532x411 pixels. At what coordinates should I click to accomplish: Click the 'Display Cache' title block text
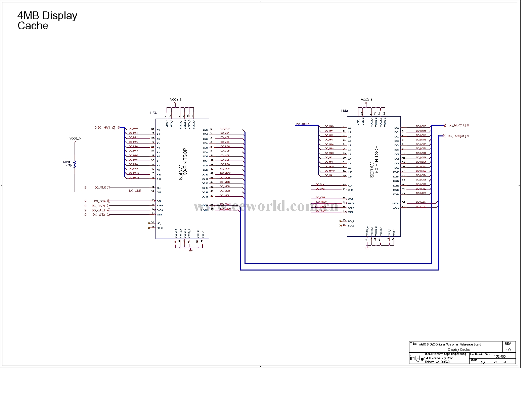coord(459,350)
